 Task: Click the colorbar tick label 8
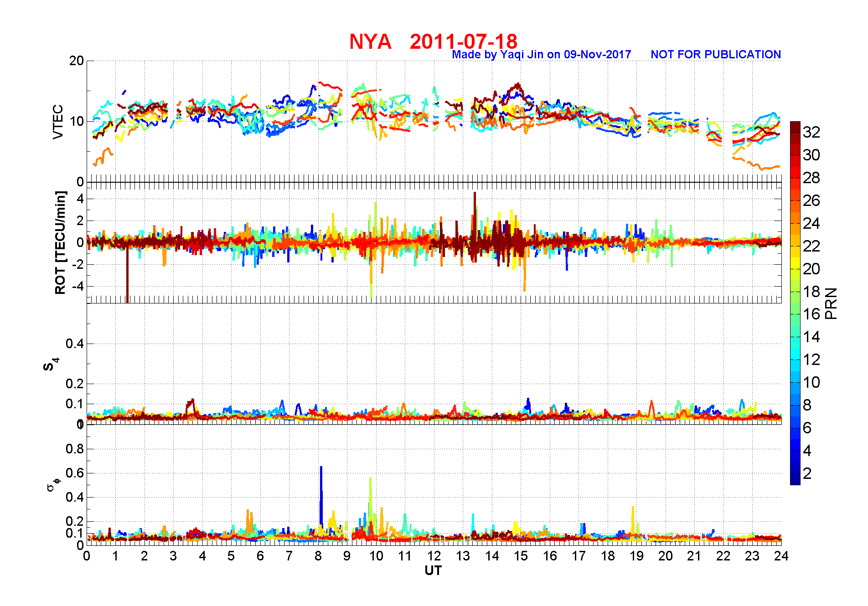coord(807,405)
